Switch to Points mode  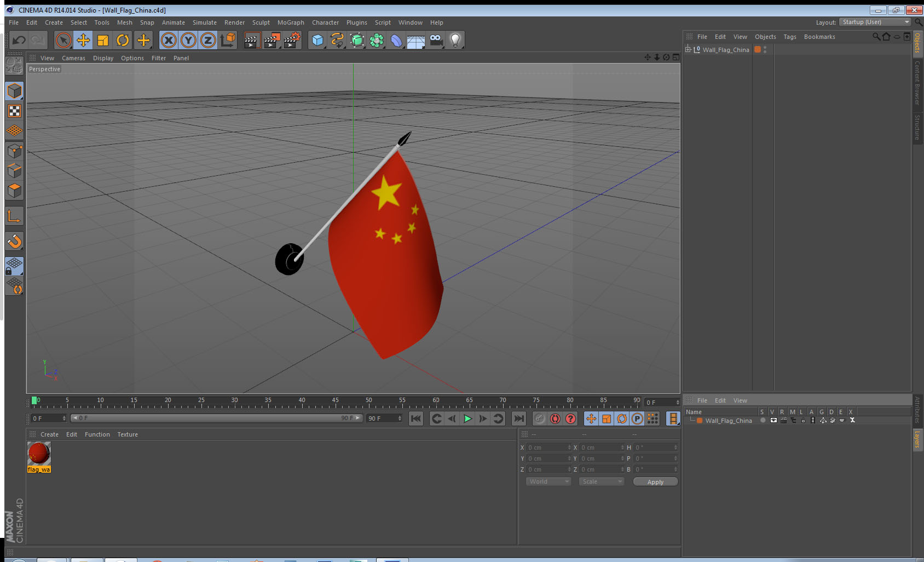[x=14, y=151]
